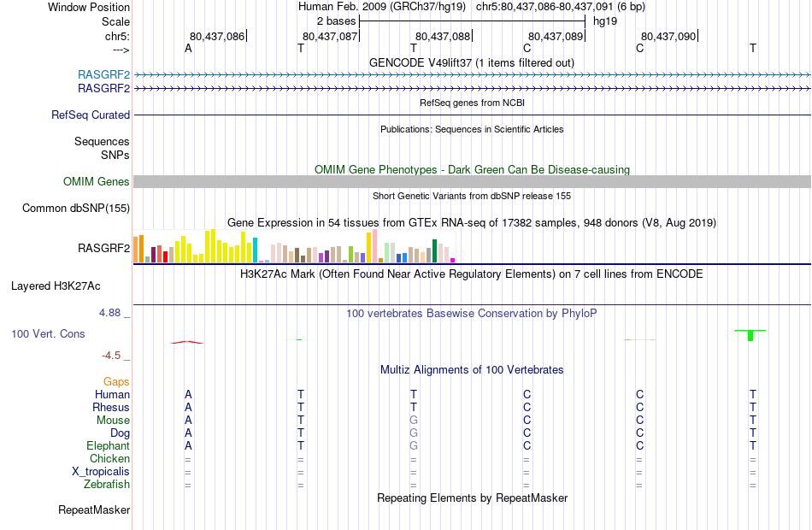Click the 'hg19' label beside the scale bar
The height and width of the screenshot is (530, 812).
coord(605,21)
